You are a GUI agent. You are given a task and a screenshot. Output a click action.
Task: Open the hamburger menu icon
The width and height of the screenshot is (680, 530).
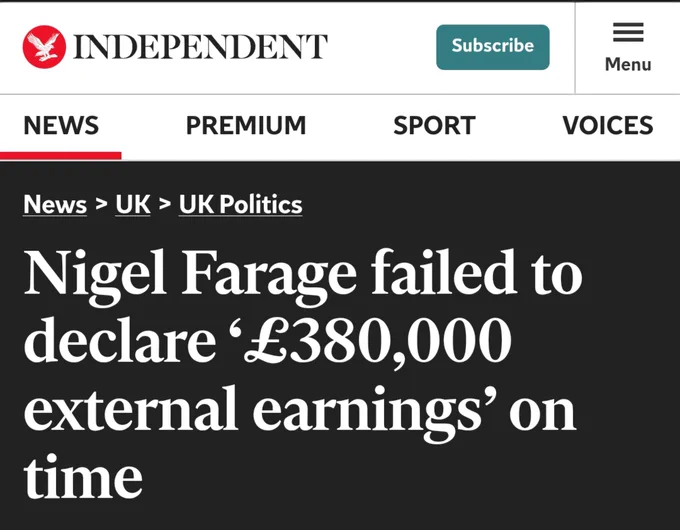[628, 32]
